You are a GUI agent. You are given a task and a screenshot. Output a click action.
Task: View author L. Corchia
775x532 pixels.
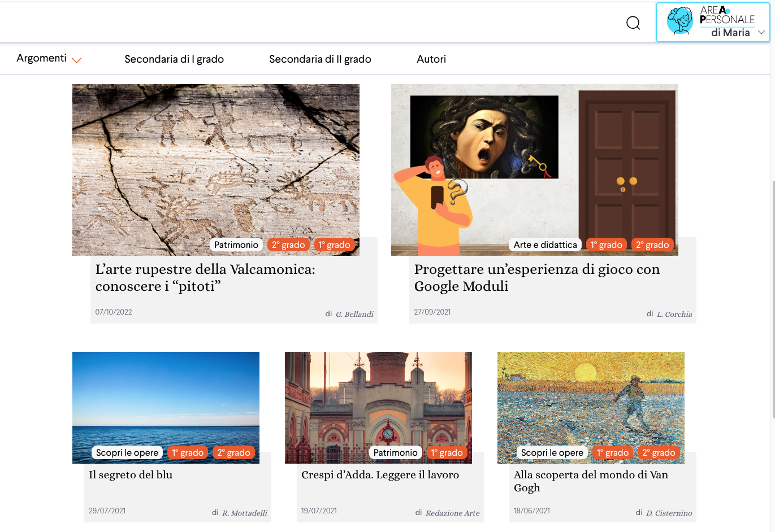coord(674,315)
